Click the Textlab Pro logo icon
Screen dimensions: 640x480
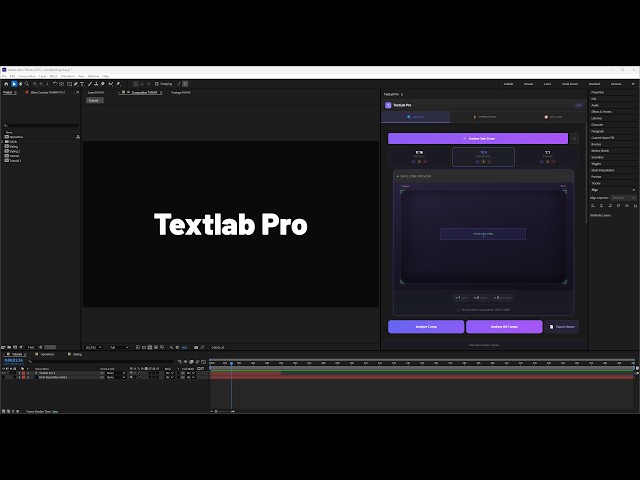pos(388,105)
